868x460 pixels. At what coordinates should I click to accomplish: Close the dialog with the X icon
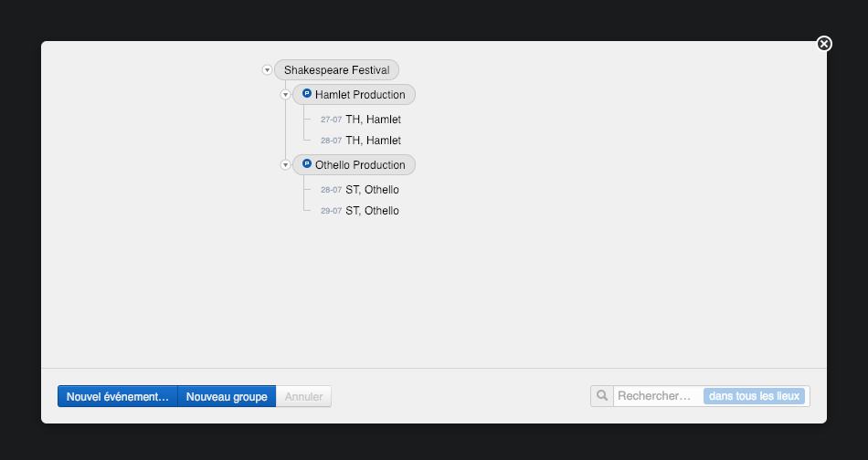tap(824, 44)
